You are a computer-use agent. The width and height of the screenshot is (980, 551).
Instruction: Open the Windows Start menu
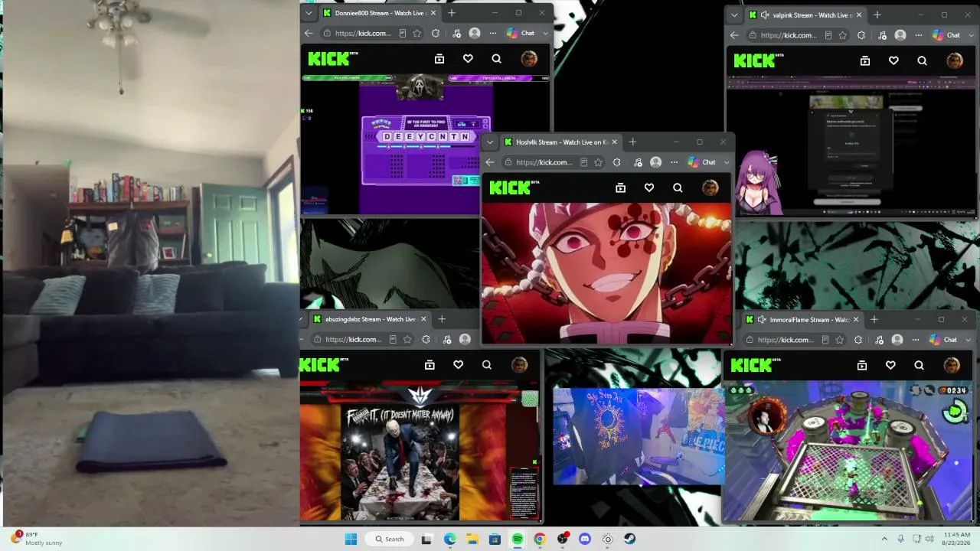pyautogui.click(x=351, y=539)
